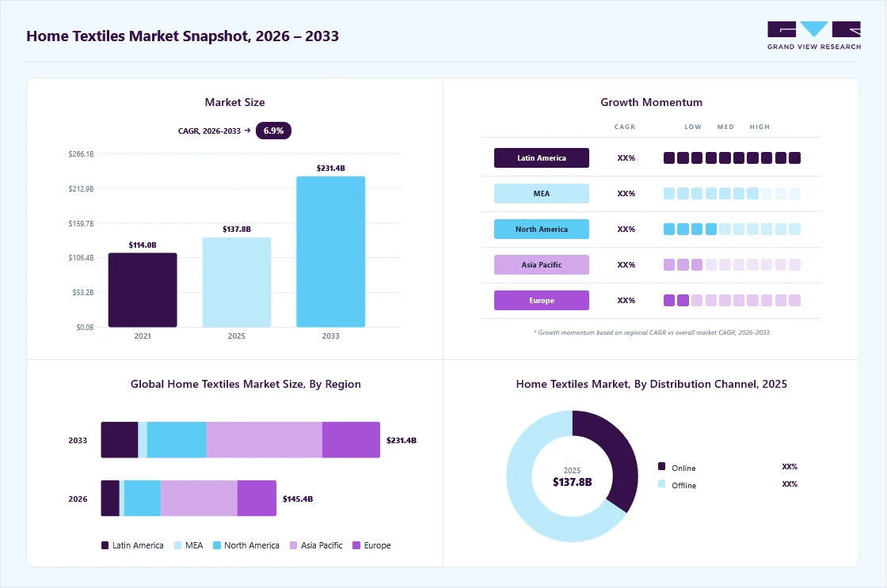Screen dimensions: 887x588
Task: Click the Latin America legend swatch
Action: [105, 545]
